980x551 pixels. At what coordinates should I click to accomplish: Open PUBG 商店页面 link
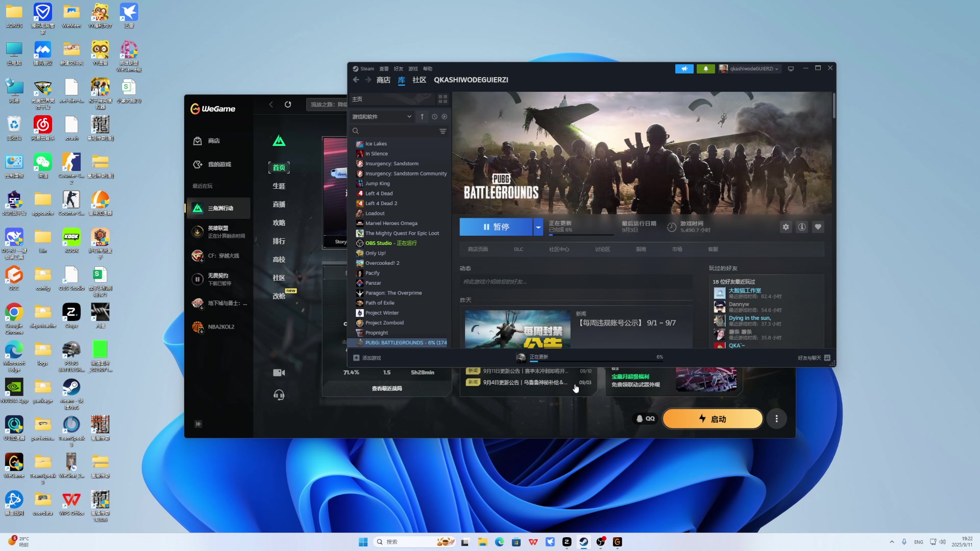(x=478, y=249)
